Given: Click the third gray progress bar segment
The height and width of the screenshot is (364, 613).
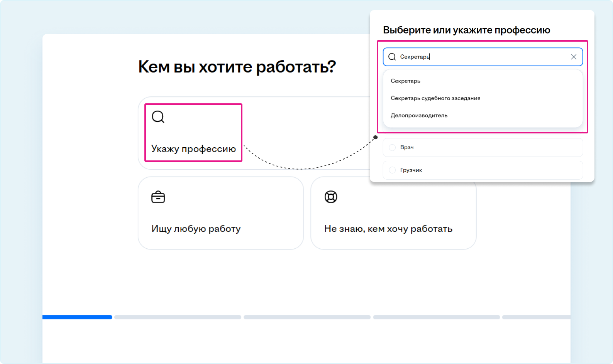Looking at the screenshot, I should coord(307,317).
